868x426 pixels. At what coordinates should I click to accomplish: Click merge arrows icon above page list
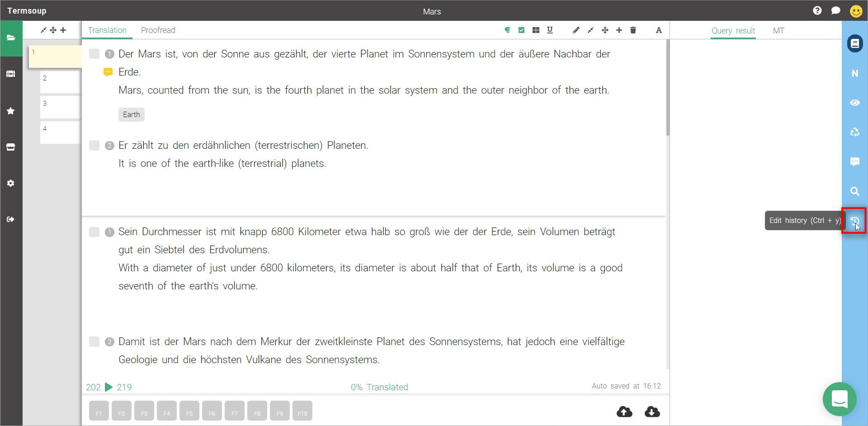point(43,30)
